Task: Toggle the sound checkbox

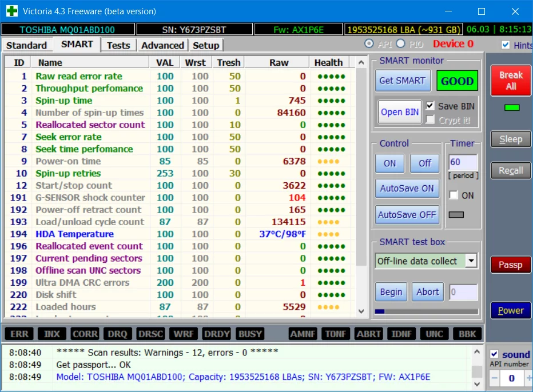Action: point(494,354)
